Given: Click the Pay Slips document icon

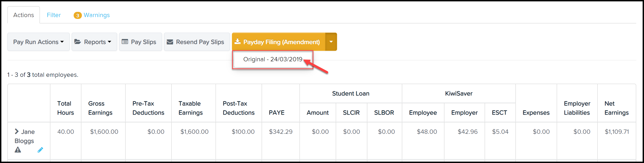Looking at the screenshot, I should [125, 42].
